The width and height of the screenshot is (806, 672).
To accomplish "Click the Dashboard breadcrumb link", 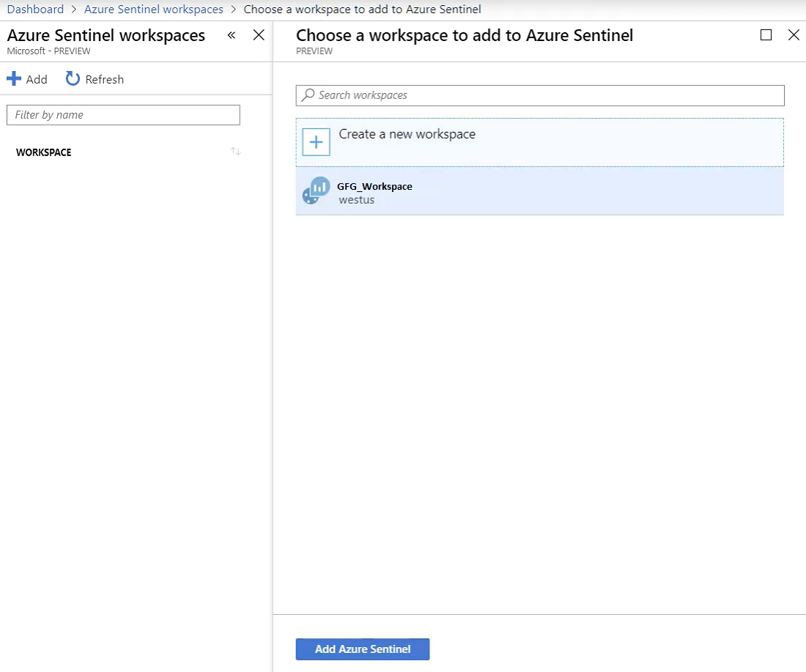I will tap(35, 10).
